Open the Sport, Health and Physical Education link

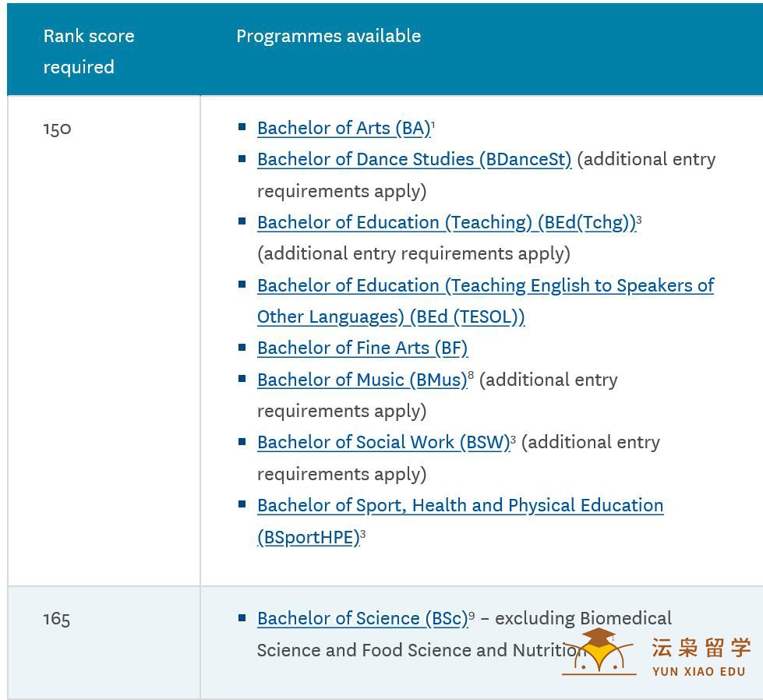460,505
